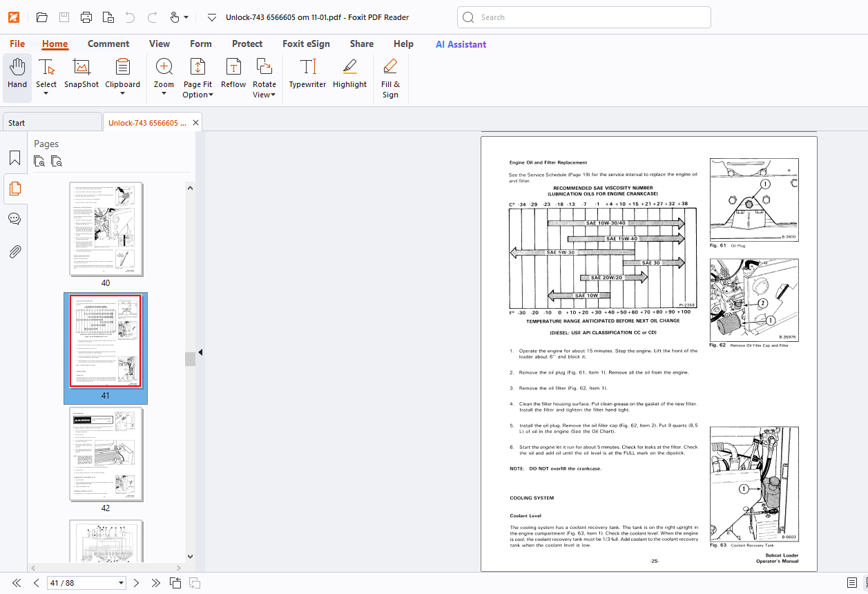Go to the previous page
The height and width of the screenshot is (594, 868).
point(37,583)
